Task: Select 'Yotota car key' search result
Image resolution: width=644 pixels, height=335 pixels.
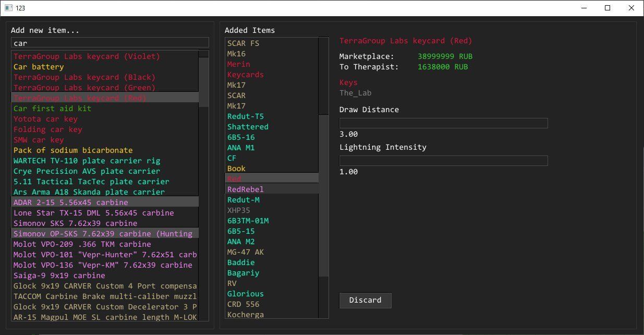Action: (45, 119)
